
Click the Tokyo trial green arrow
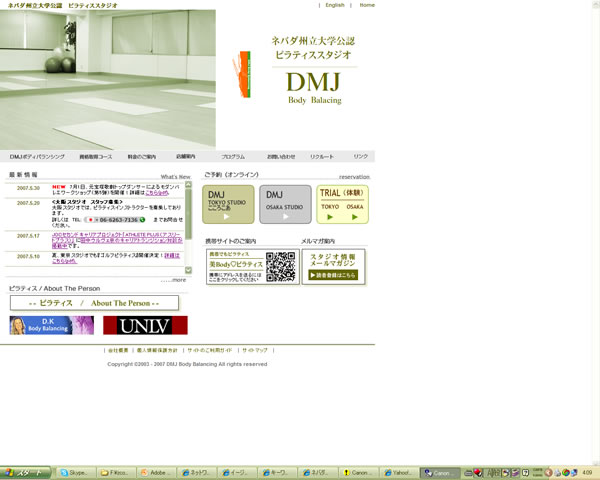tap(330, 217)
